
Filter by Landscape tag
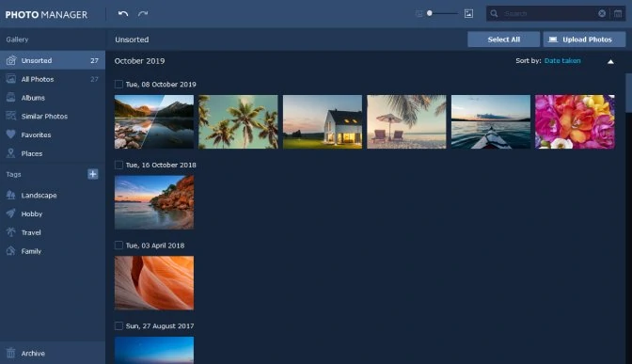[53, 195]
